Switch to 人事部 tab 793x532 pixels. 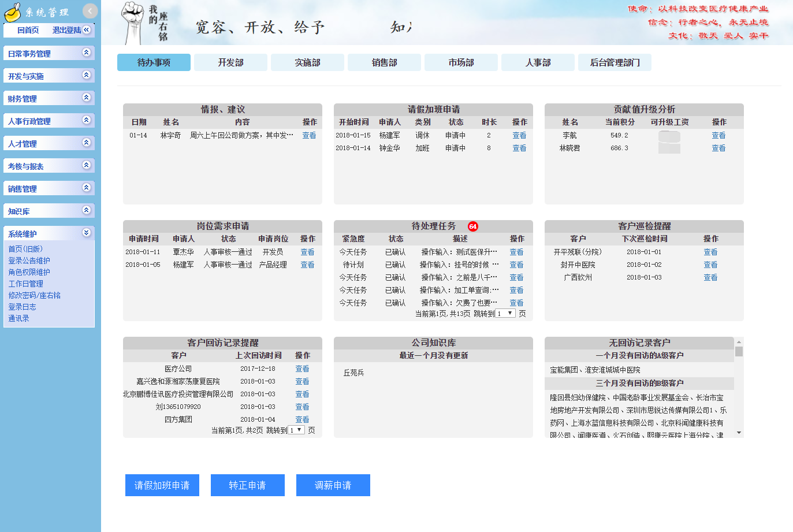click(x=538, y=62)
